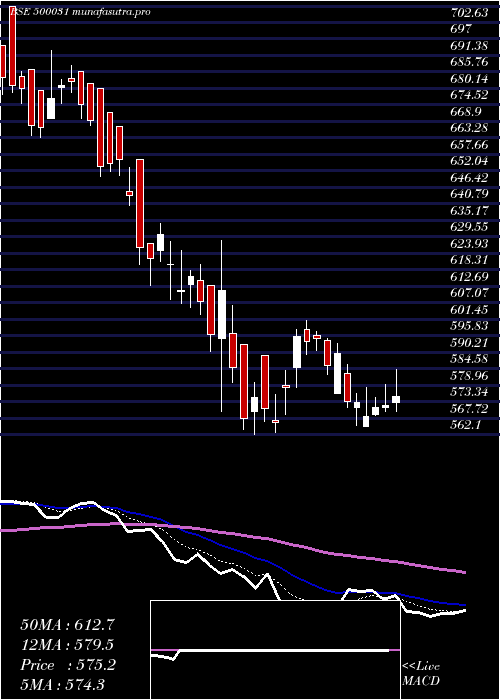Click the 629.55 price axis label
Viewport: 500px width, 700px height.
(469, 227)
